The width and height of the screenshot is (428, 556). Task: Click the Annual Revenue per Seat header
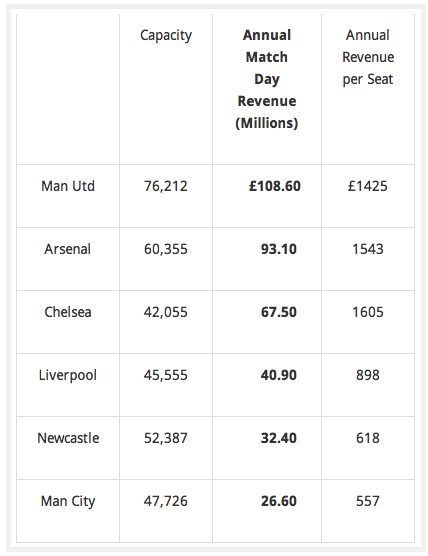point(368,57)
